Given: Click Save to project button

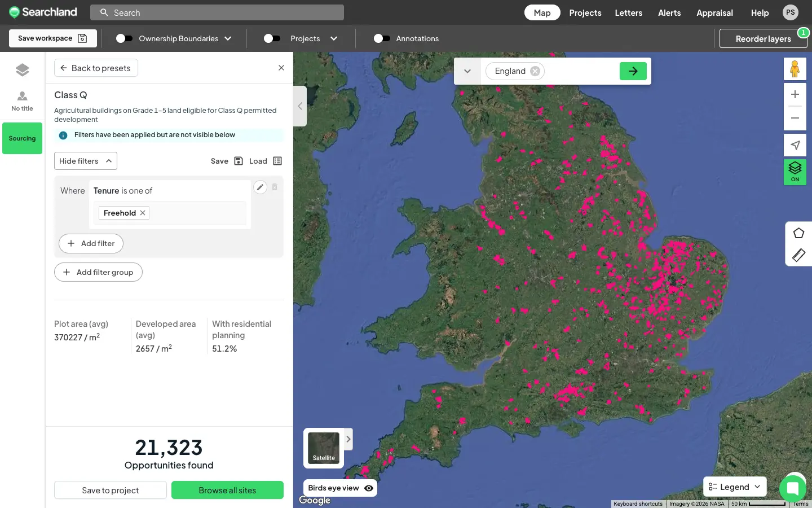Looking at the screenshot, I should [111, 490].
